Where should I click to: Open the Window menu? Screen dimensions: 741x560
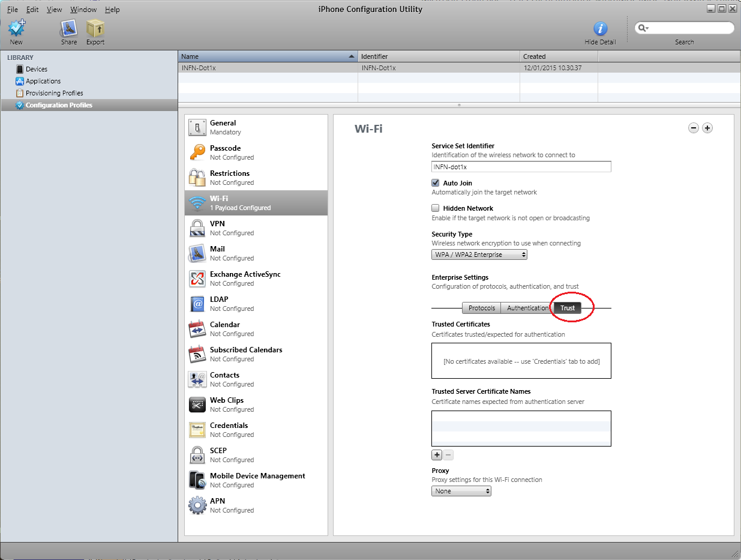83,10
